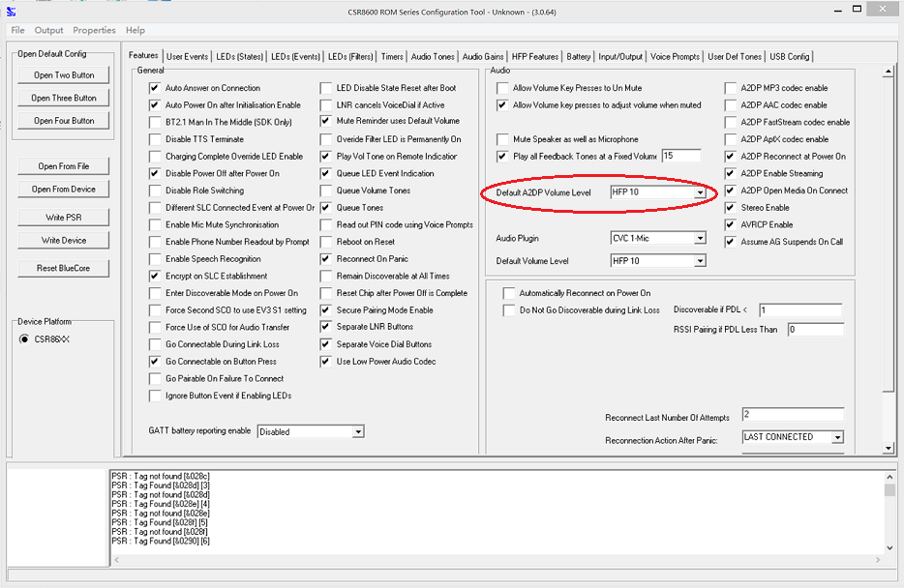
Task: Toggle Auto Power On after Initialisation Enable
Action: coord(155,105)
